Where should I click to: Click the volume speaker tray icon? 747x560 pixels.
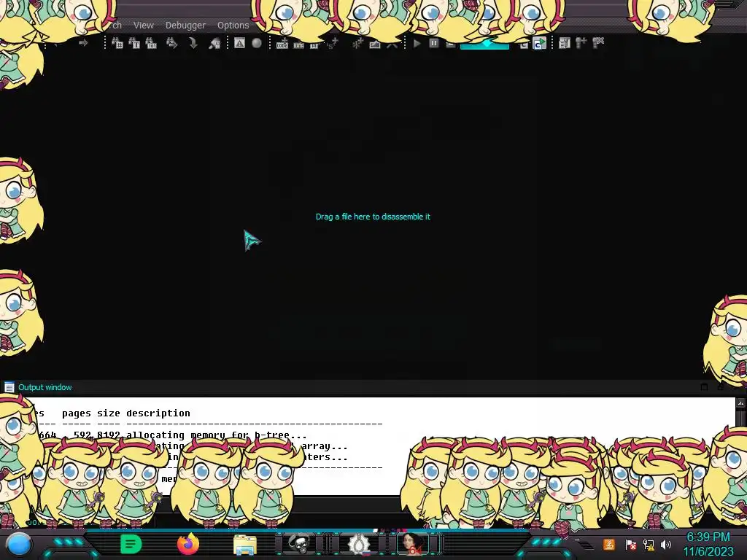(x=666, y=544)
